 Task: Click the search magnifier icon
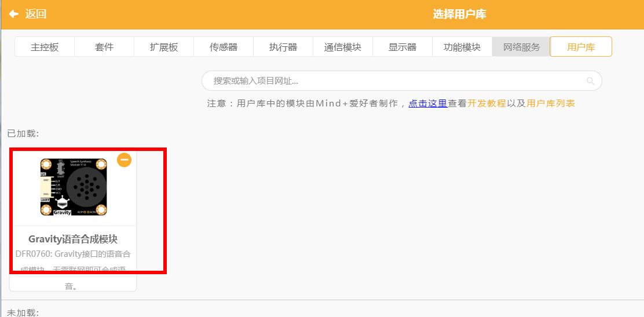[x=590, y=81]
